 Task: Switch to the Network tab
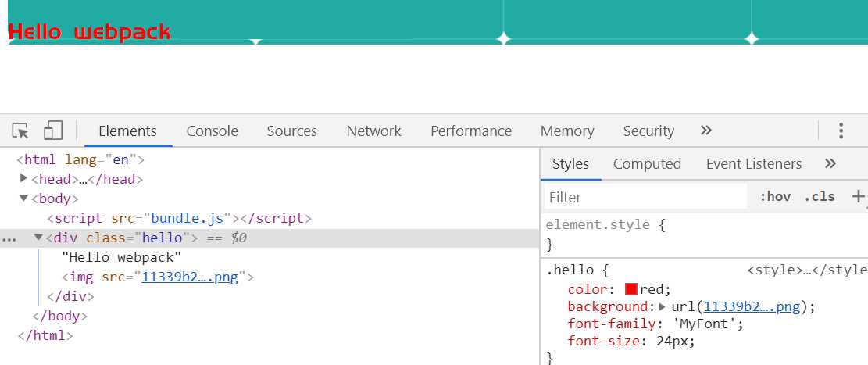pyautogui.click(x=373, y=131)
